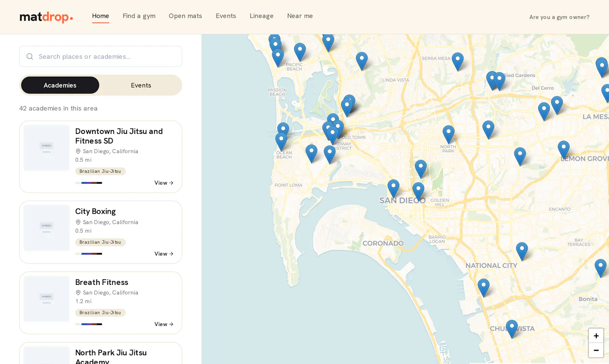The width and height of the screenshot is (609, 364).
Task: Open the City Boxing card title
Action: (96, 211)
